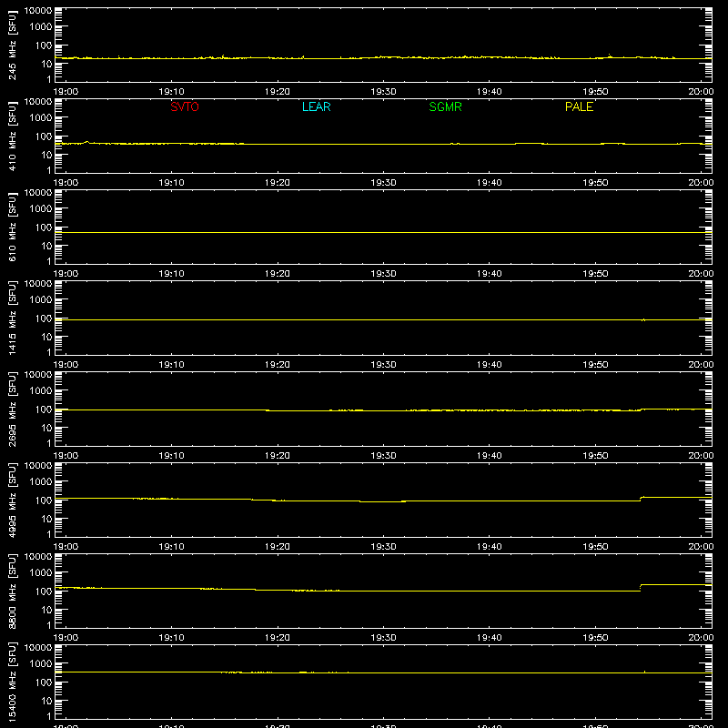Click the cyan LEAR station label
The height and width of the screenshot is (728, 728).
pyautogui.click(x=316, y=106)
